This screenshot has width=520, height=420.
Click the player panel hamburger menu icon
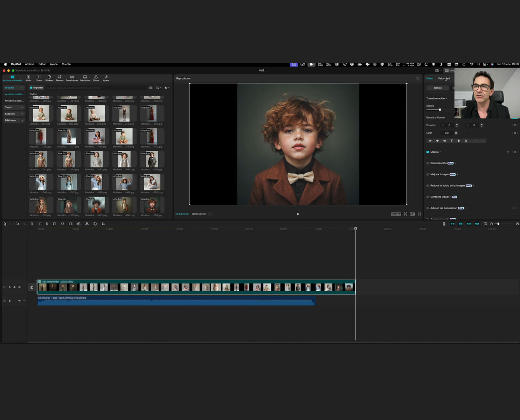[x=418, y=78]
